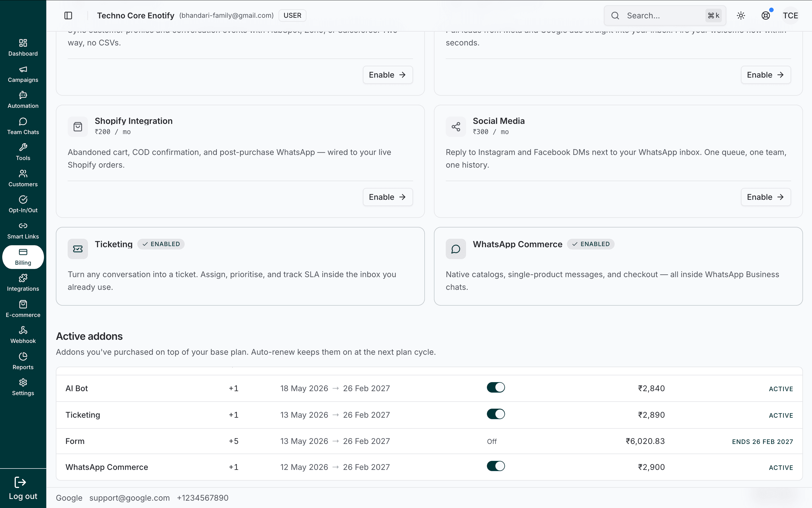This screenshot has height=508, width=812.
Task: Click '12 May 2026' start date
Action: click(304, 467)
